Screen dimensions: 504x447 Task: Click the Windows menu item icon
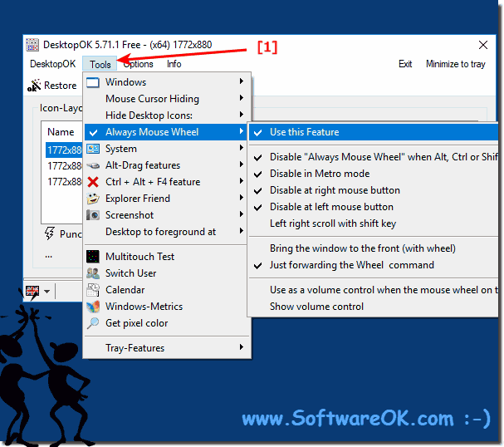93,82
